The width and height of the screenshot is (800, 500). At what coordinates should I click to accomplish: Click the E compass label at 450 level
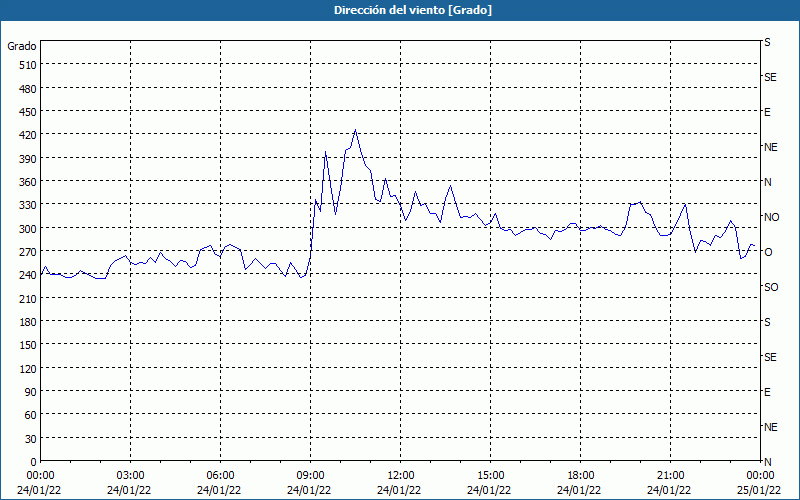[767, 112]
